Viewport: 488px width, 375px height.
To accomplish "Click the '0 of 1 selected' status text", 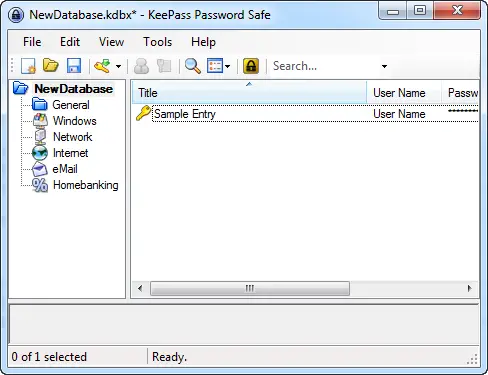I will coord(49,357).
